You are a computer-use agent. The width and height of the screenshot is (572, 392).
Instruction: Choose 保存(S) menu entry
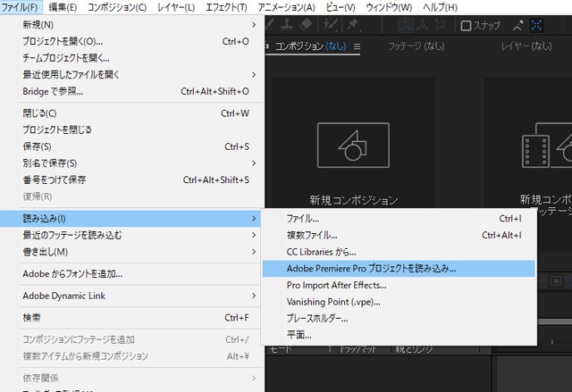[x=132, y=146]
